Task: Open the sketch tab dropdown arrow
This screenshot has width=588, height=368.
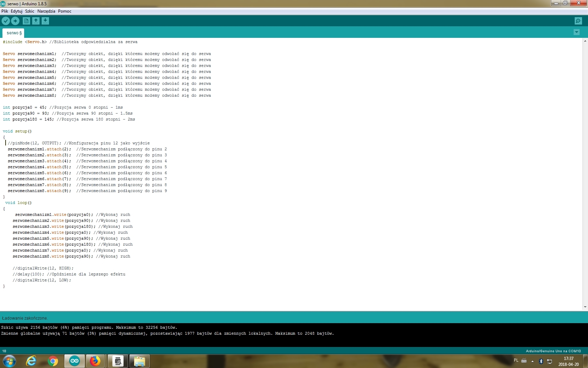Action: coord(576,32)
